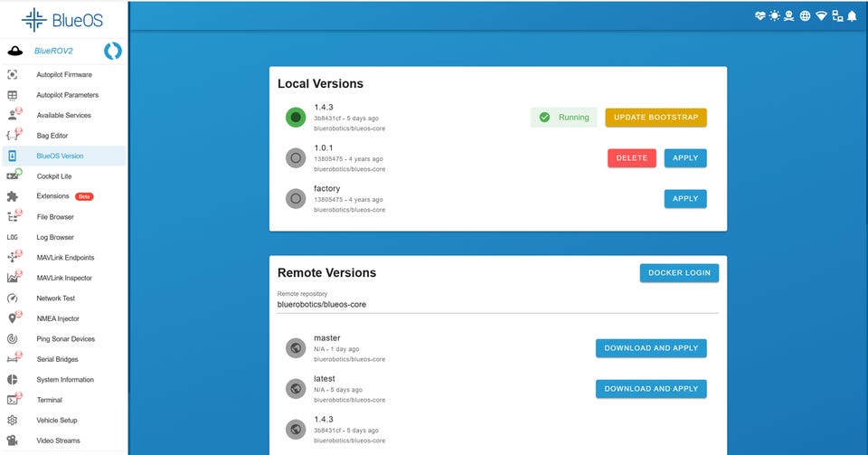
Task: Open Autopilot Parameters via its table icon
Action: pyautogui.click(x=12, y=95)
